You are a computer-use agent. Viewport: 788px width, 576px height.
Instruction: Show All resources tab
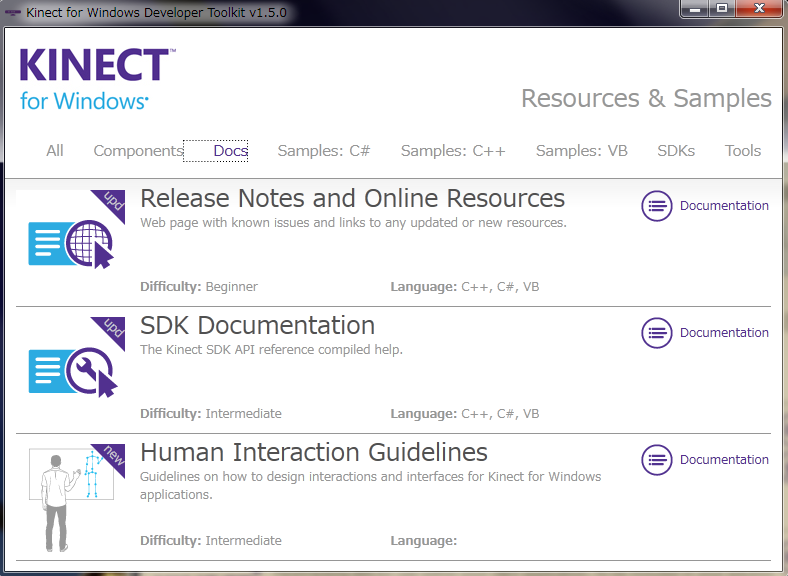(x=55, y=151)
